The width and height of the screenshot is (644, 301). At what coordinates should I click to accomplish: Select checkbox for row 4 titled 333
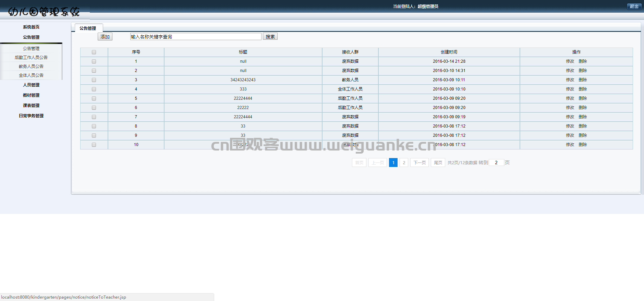(x=94, y=89)
